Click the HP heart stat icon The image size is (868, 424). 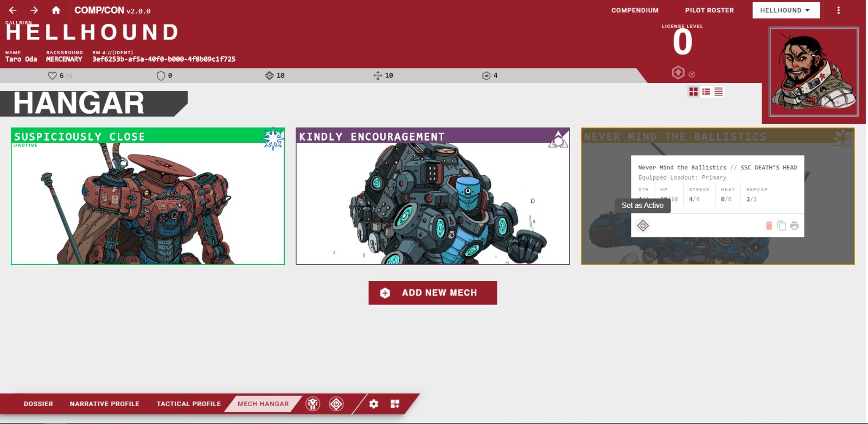[52, 75]
